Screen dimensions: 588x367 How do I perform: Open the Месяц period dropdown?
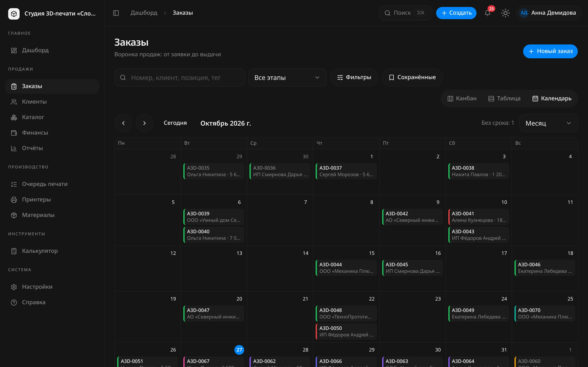tap(548, 123)
